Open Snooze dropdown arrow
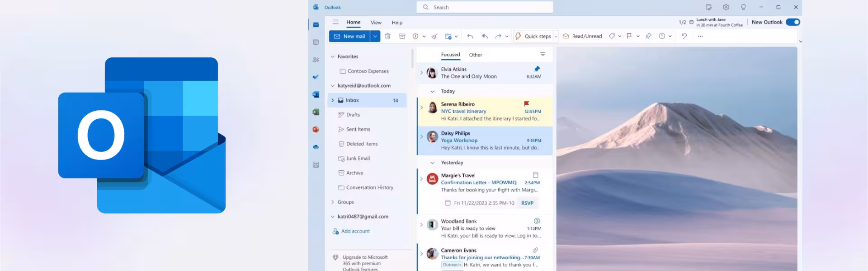The image size is (868, 271). pyautogui.click(x=670, y=37)
